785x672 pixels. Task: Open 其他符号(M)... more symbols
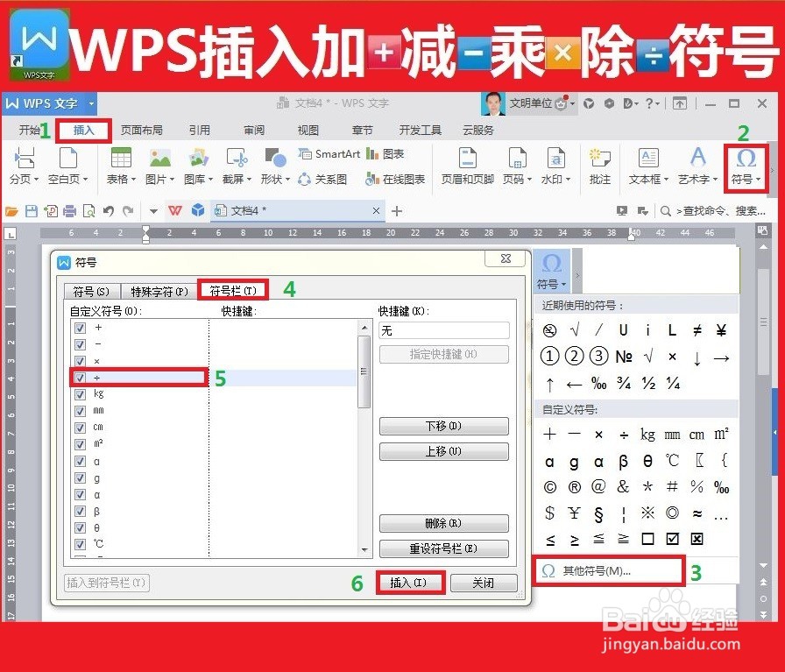coord(608,571)
